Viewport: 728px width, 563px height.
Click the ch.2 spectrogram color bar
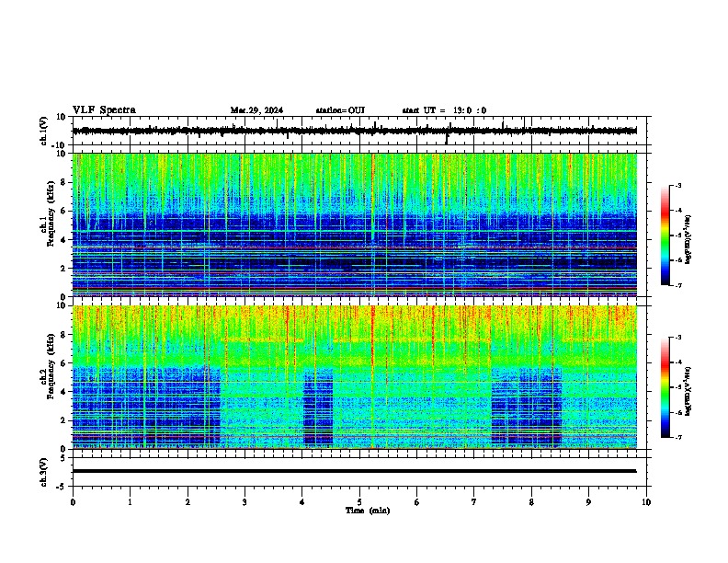click(665, 387)
